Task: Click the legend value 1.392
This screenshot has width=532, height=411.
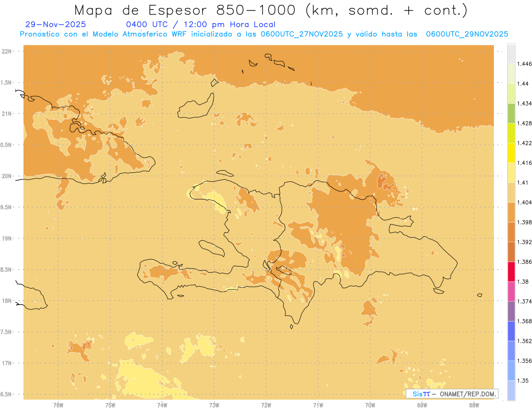Action: pyautogui.click(x=525, y=242)
